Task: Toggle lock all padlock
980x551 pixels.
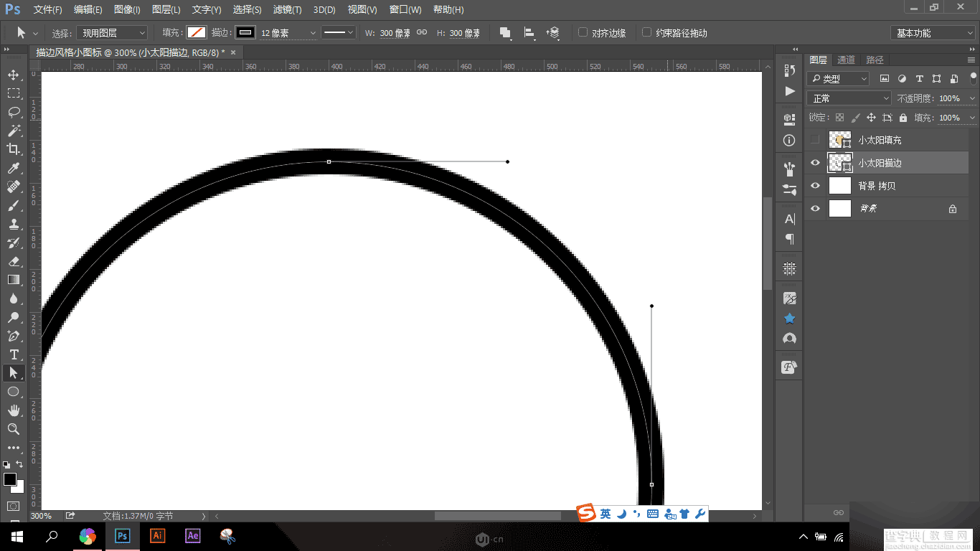Action: pos(903,118)
